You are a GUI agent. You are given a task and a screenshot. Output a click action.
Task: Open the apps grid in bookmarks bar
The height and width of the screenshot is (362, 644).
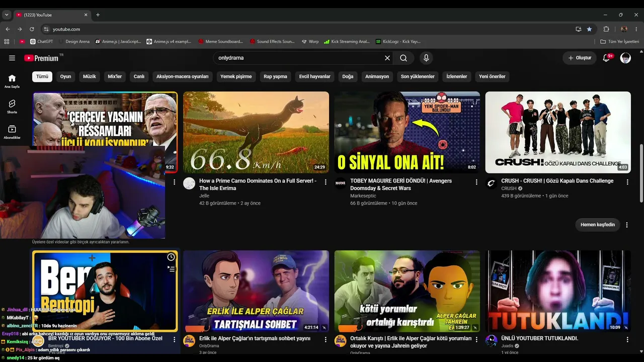pyautogui.click(x=7, y=42)
